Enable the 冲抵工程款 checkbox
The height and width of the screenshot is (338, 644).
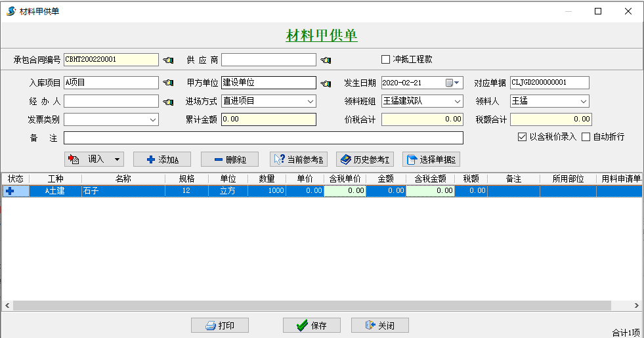(x=386, y=60)
